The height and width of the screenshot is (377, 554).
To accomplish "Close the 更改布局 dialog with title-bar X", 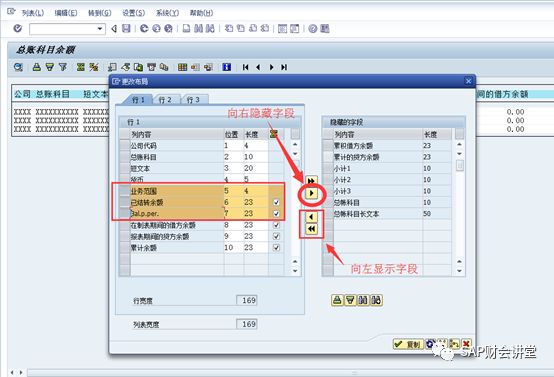I will click(468, 81).
